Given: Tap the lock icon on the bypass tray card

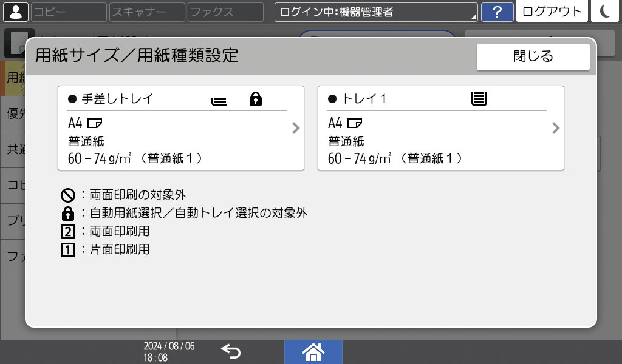Looking at the screenshot, I should (255, 99).
